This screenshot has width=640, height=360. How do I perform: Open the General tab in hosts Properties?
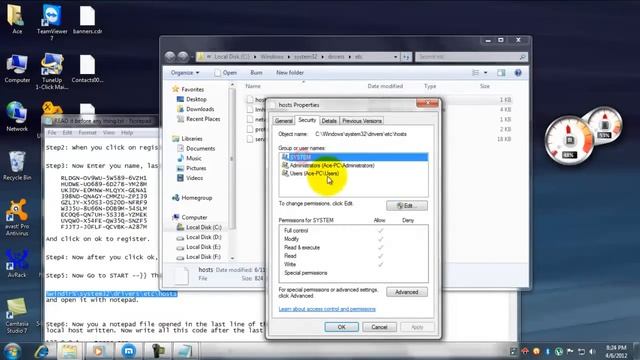(284, 121)
